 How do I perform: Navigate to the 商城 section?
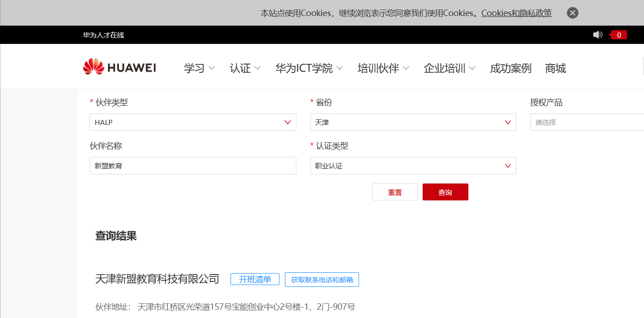(x=555, y=68)
